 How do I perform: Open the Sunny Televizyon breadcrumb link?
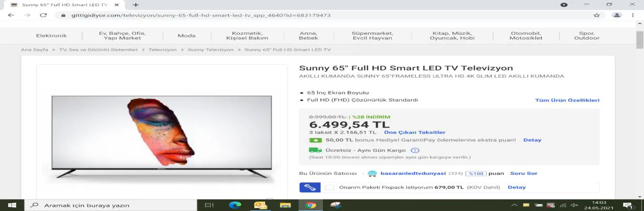point(210,50)
